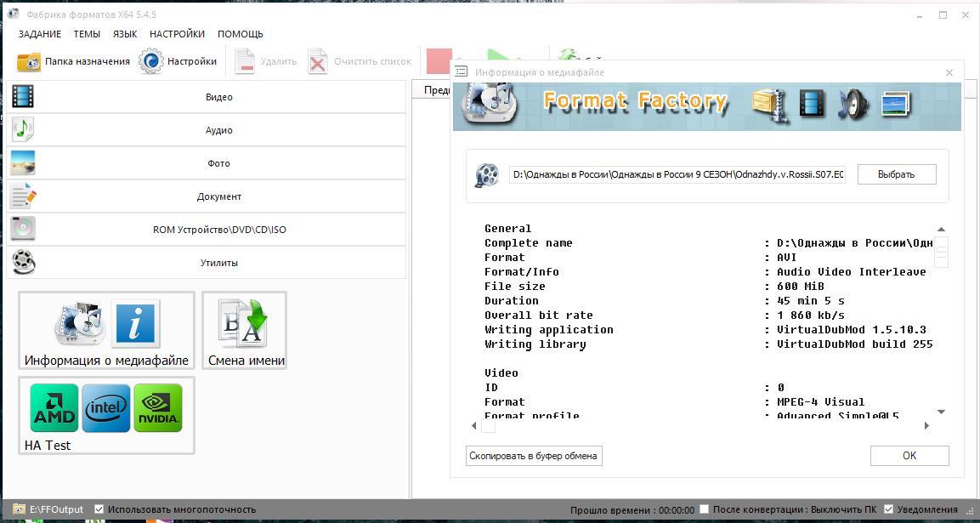The width and height of the screenshot is (980, 523).
Task: Expand the Аудио category panel
Action: pos(207,130)
